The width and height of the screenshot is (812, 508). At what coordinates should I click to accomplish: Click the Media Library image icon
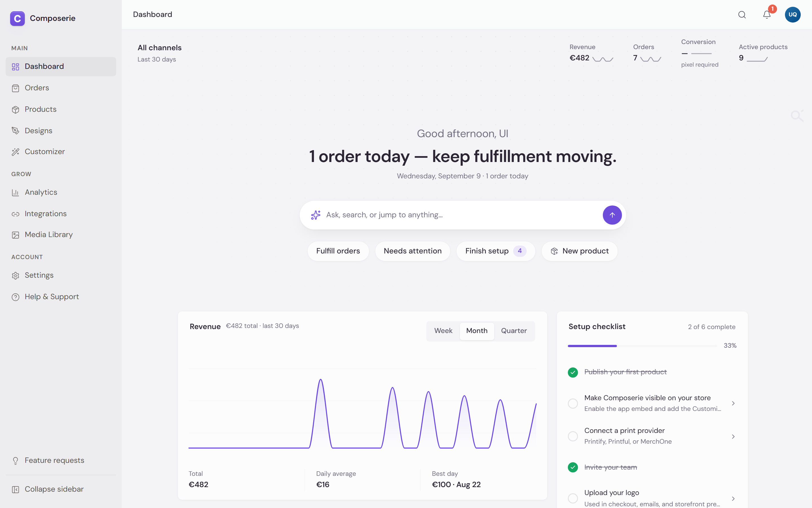(x=16, y=235)
